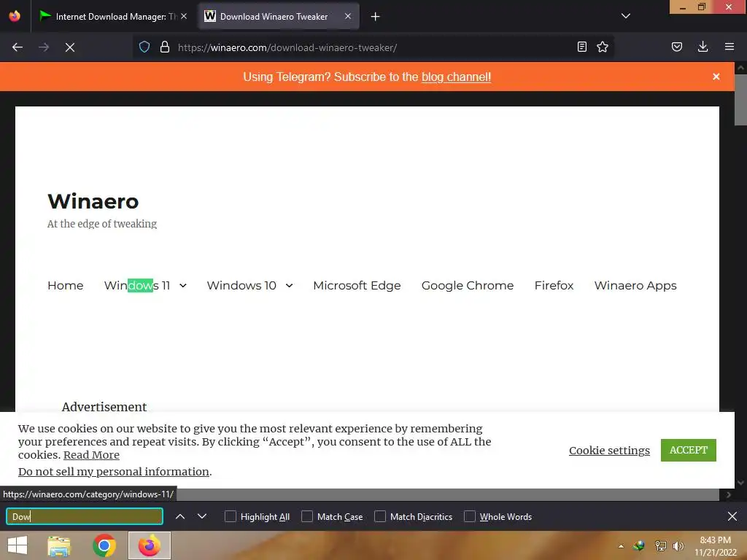This screenshot has width=747, height=560.
Task: Close the Download Winaero Tweaker tab
Action: tap(348, 16)
